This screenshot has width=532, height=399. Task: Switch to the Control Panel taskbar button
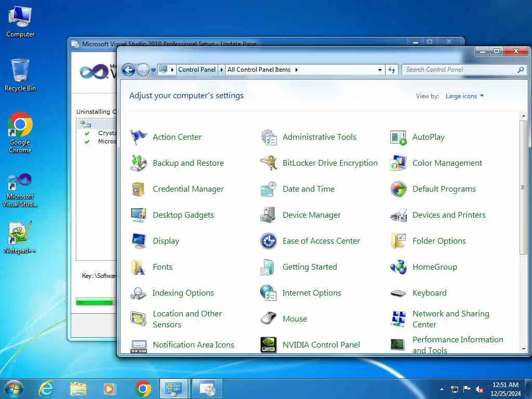(174, 389)
